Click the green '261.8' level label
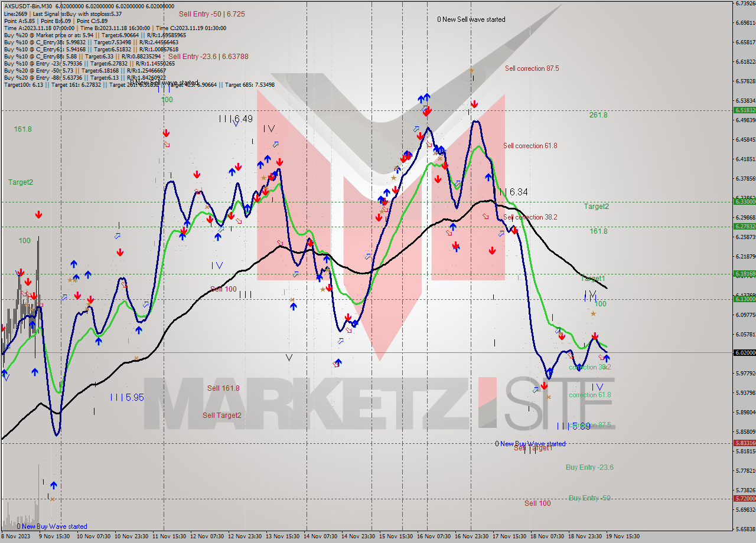 point(598,115)
